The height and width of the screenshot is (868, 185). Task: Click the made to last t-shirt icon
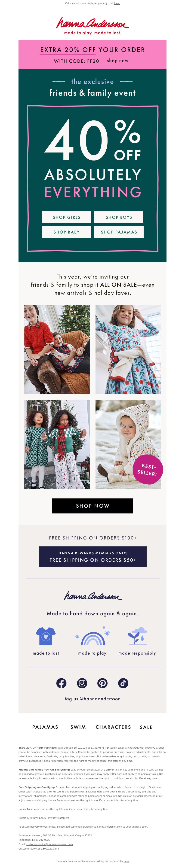click(46, 636)
